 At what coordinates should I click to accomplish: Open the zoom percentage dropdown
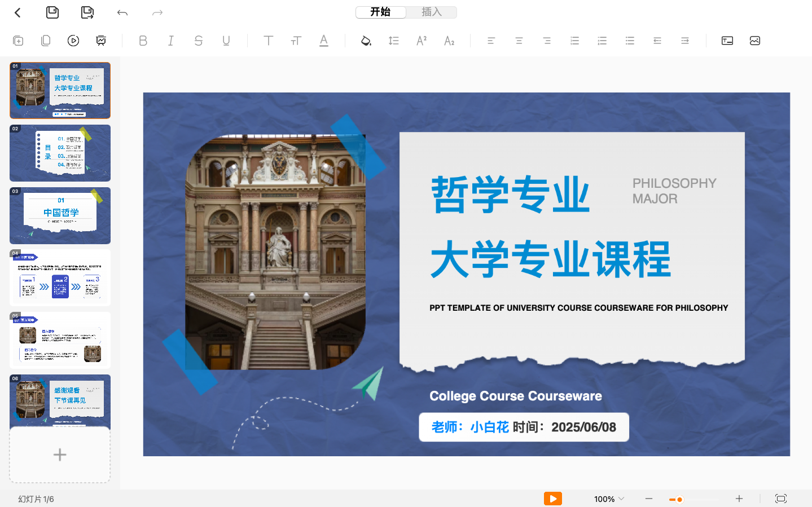(608, 499)
